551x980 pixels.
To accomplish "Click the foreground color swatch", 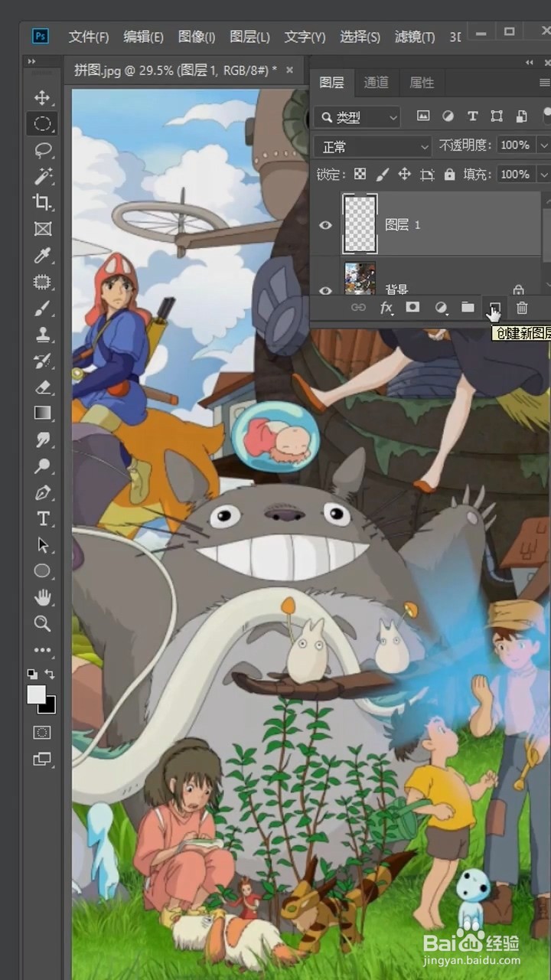I will click(35, 694).
